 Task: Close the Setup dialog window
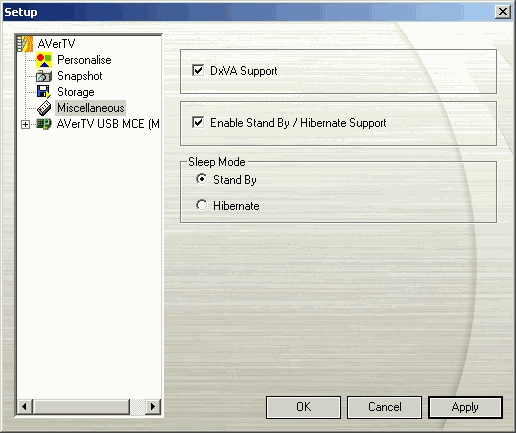coord(503,12)
